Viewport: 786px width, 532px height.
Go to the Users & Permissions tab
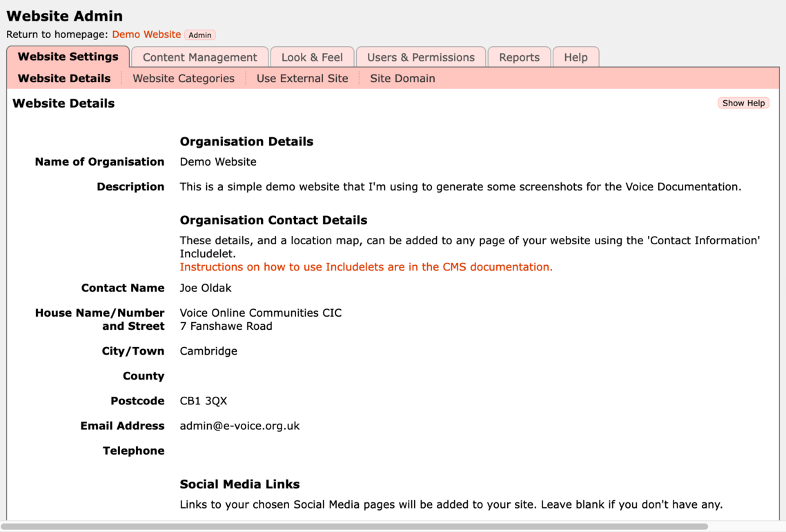click(x=420, y=57)
